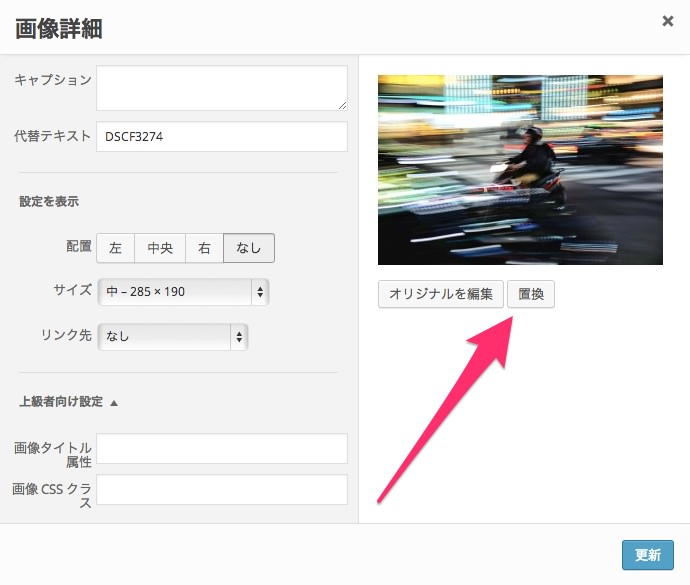This screenshot has height=585, width=690.
Task: Click the 代替テキスト field containing DSCF3274
Action: pos(222,136)
